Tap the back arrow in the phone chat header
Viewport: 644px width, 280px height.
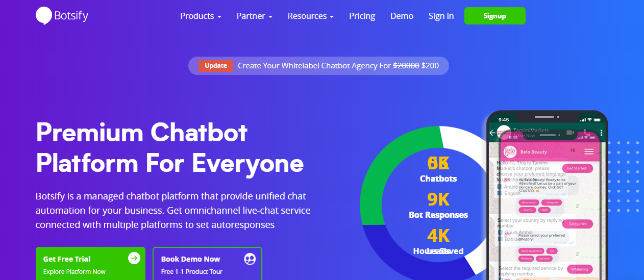[492, 133]
